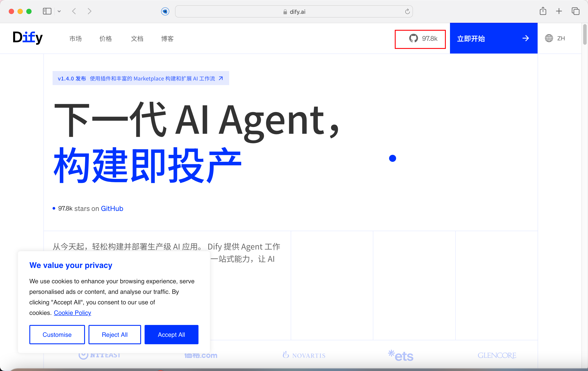Click the Reject All button

point(115,334)
